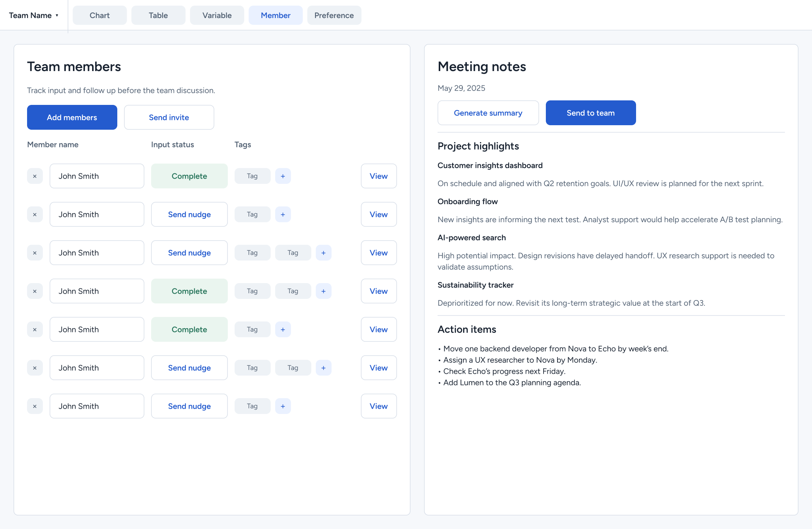The height and width of the screenshot is (529, 812).
Task: Switch to the Chart tab
Action: tap(100, 15)
